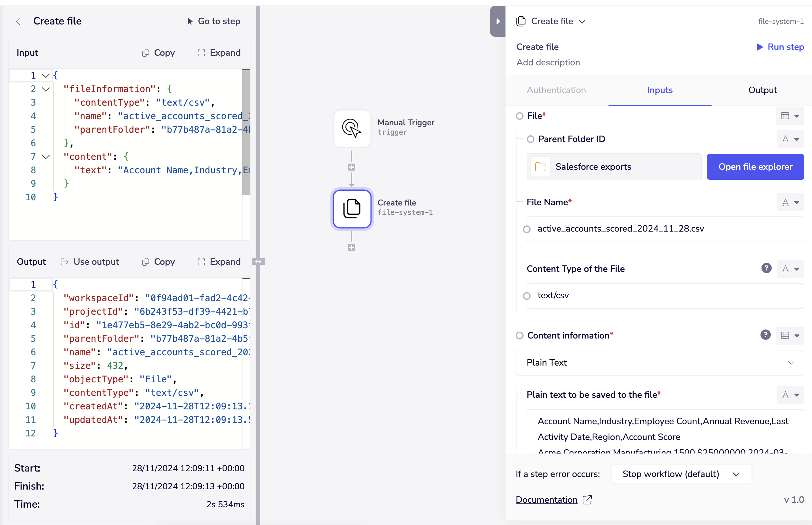
Task: Toggle the circle beside the file name value
Action: (x=527, y=229)
